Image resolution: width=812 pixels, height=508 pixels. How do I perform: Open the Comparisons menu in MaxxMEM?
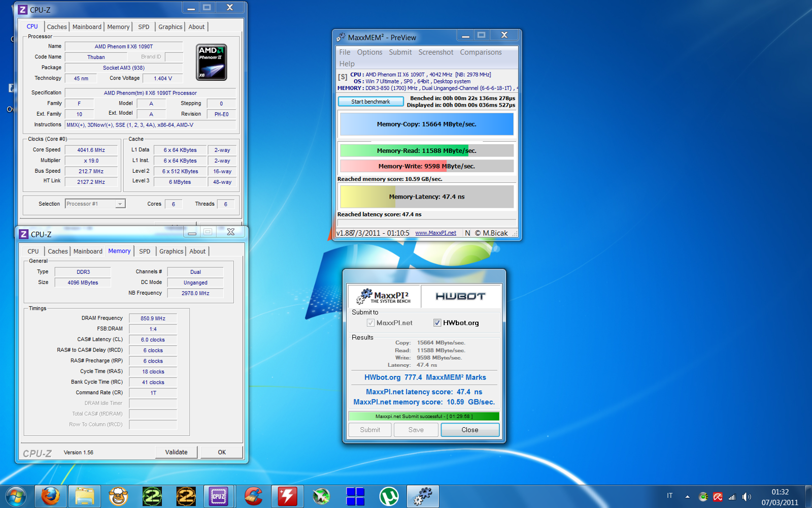(481, 52)
